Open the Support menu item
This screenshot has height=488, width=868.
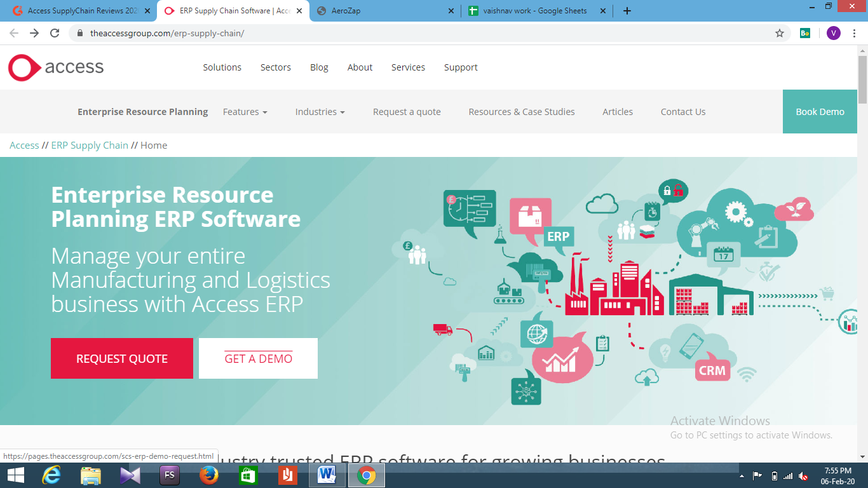pos(461,67)
